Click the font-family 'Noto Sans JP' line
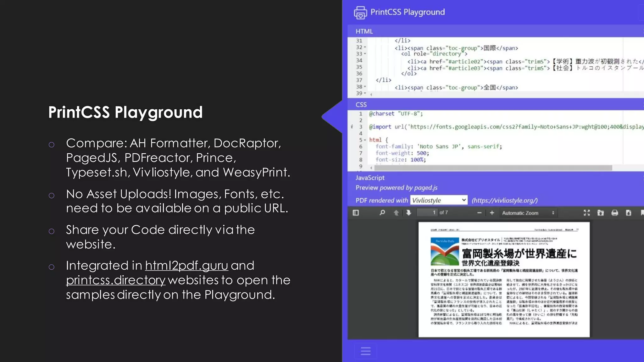The image size is (644, 362). [439, 146]
